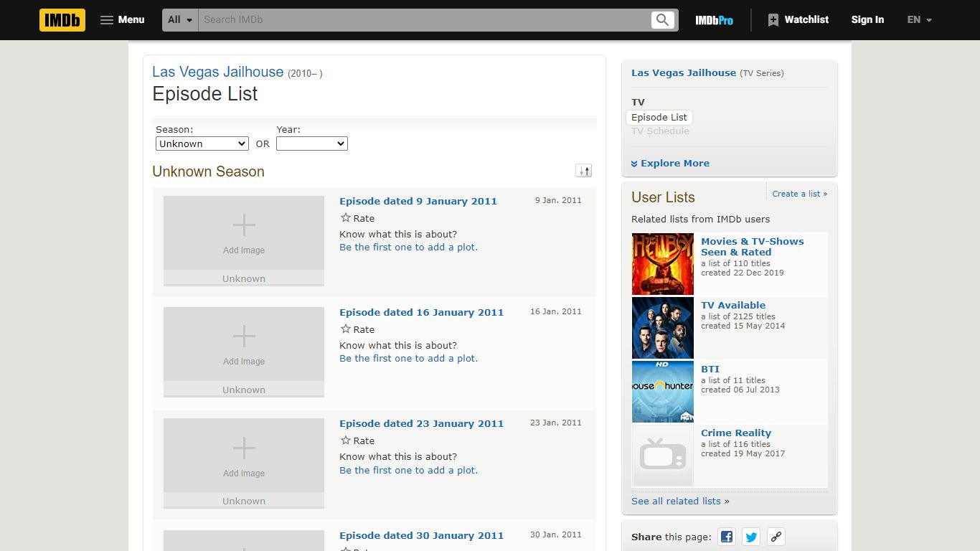Open Episode dated 9 January 2011
This screenshot has width=980, height=551.
pos(418,202)
